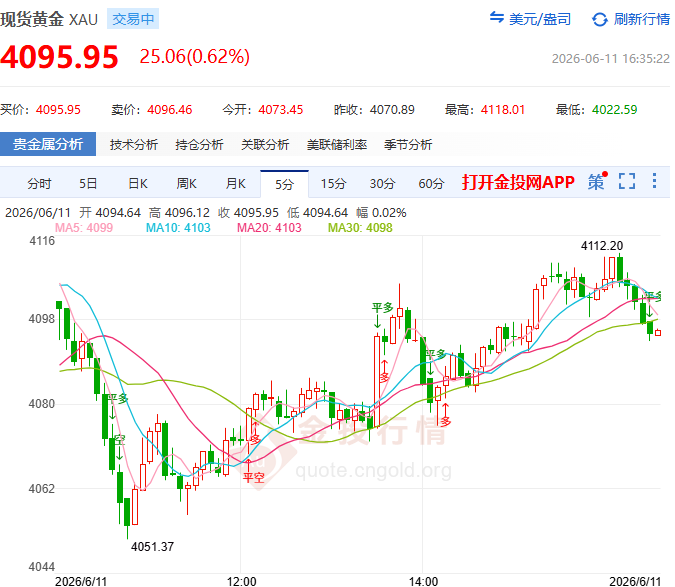
Task: Toggle fullscreen chart view icon
Action: click(627, 181)
